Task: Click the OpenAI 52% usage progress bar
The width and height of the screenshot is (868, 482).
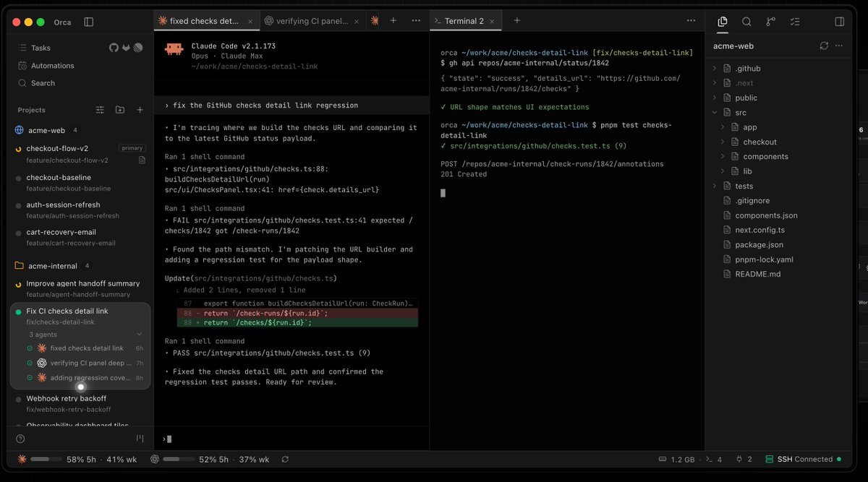Action: (179, 459)
